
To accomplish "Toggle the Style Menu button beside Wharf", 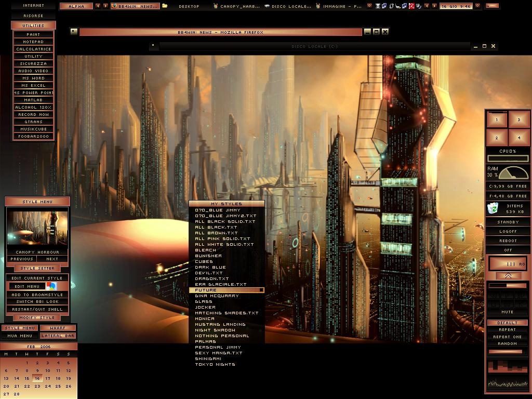I will 20,328.
